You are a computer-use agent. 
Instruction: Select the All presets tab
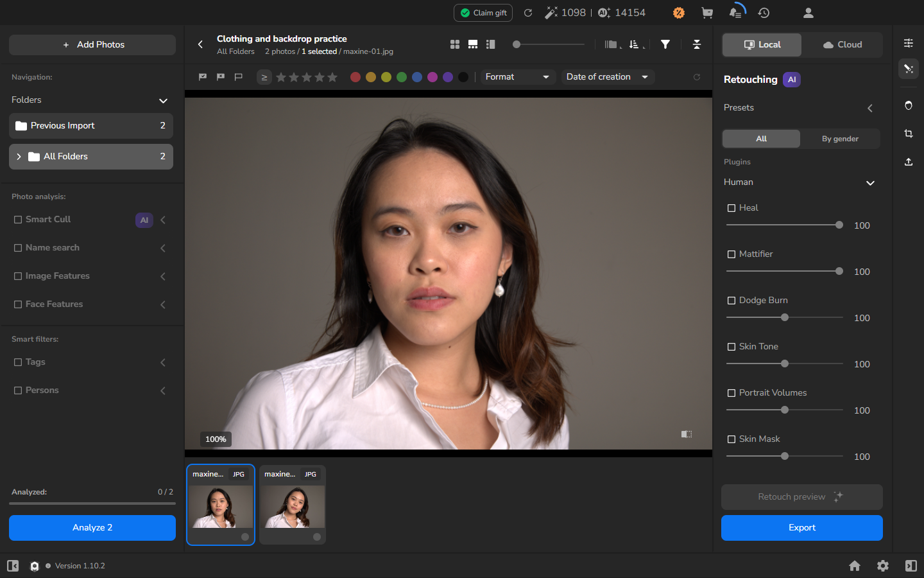pos(761,139)
